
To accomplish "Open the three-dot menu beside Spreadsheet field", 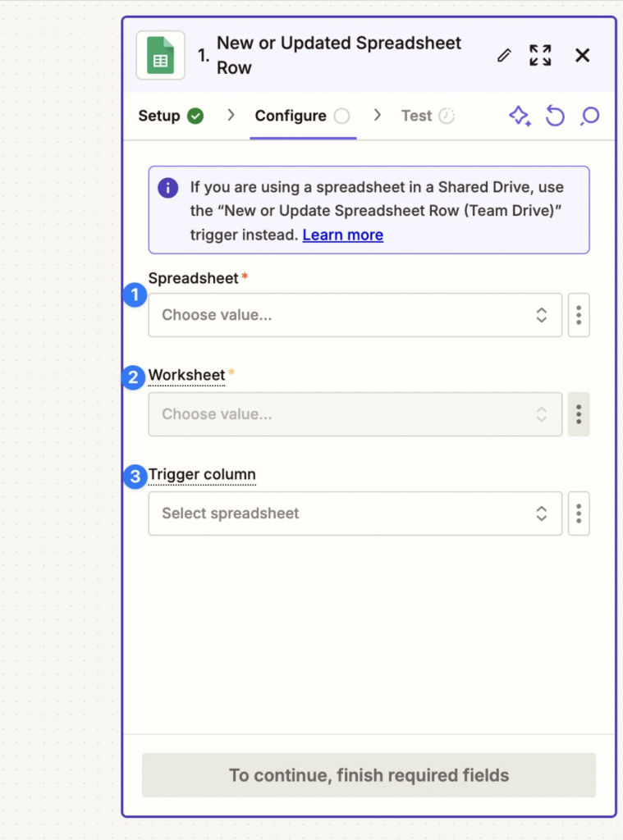I will coord(579,315).
